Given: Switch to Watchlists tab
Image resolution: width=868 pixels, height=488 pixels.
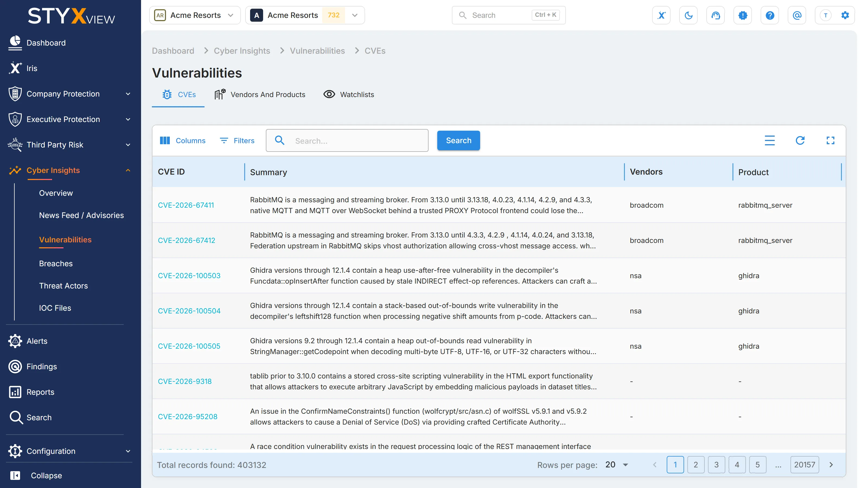Looking at the screenshot, I should (x=349, y=95).
